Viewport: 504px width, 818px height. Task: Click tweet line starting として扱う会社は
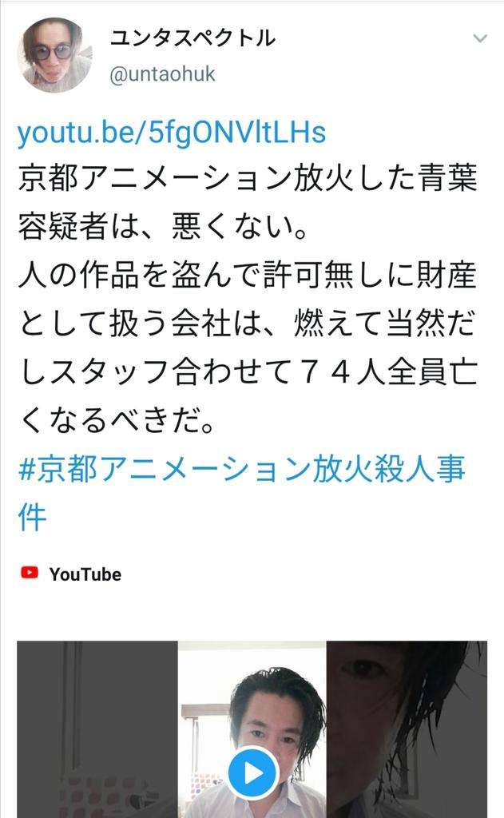248,324
